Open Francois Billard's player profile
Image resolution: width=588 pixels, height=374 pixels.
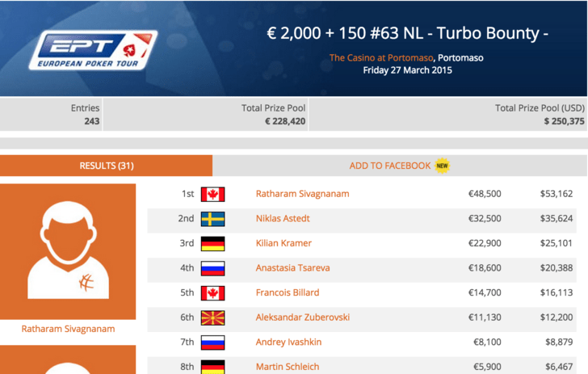click(x=288, y=293)
